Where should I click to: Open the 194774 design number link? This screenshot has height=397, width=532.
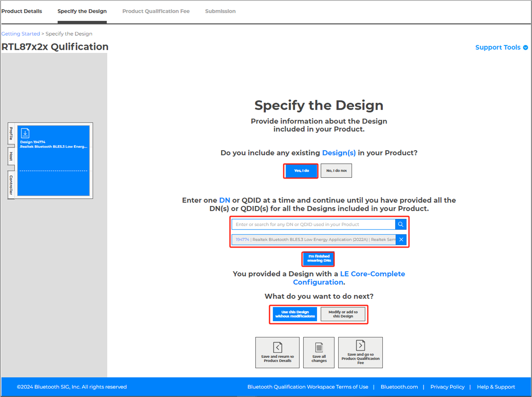242,240
